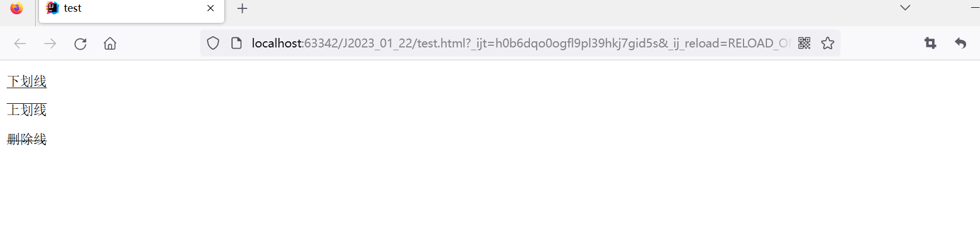Open a new tab with the plus button
Screen dimensions: 980x240
(242, 8)
